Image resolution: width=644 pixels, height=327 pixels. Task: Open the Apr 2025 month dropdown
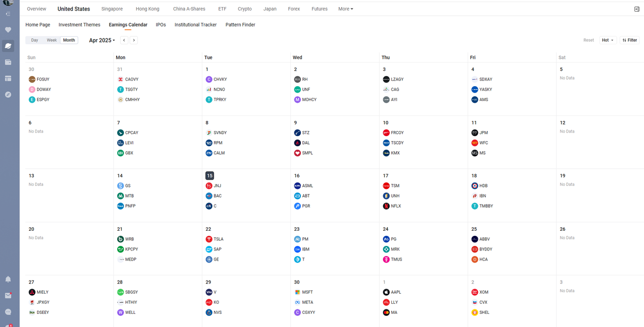click(x=102, y=40)
